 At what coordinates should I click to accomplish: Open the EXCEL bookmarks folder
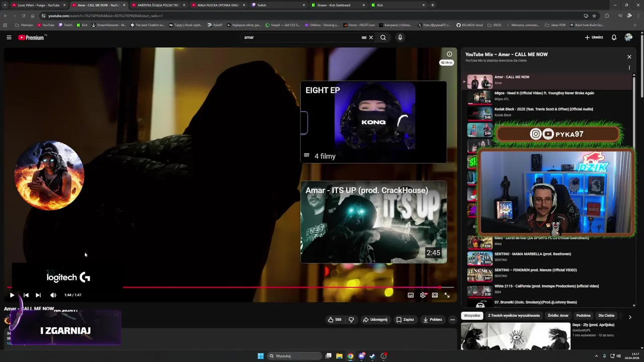494,25
